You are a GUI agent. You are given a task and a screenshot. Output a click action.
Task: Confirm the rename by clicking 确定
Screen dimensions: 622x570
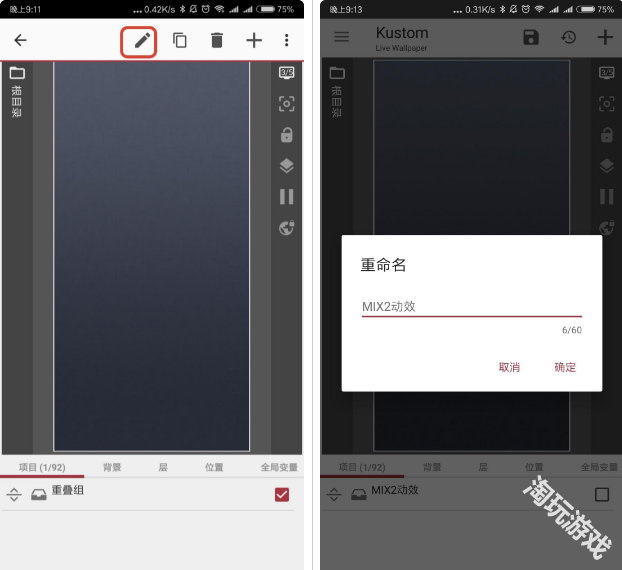coord(565,367)
